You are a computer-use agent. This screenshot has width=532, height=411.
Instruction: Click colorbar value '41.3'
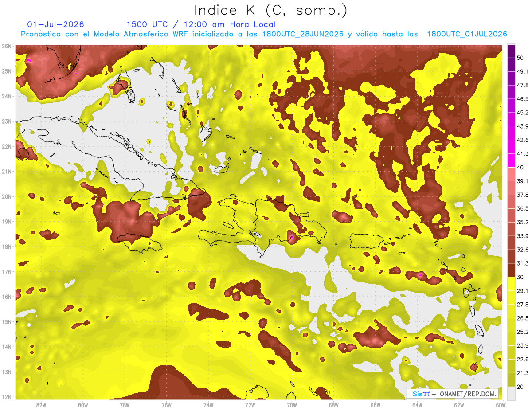click(523, 153)
